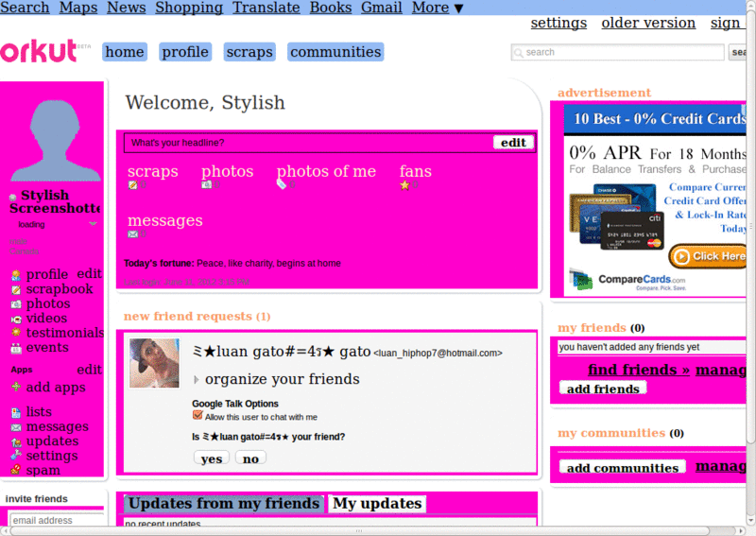Click the profile icon in sidebar

point(16,275)
